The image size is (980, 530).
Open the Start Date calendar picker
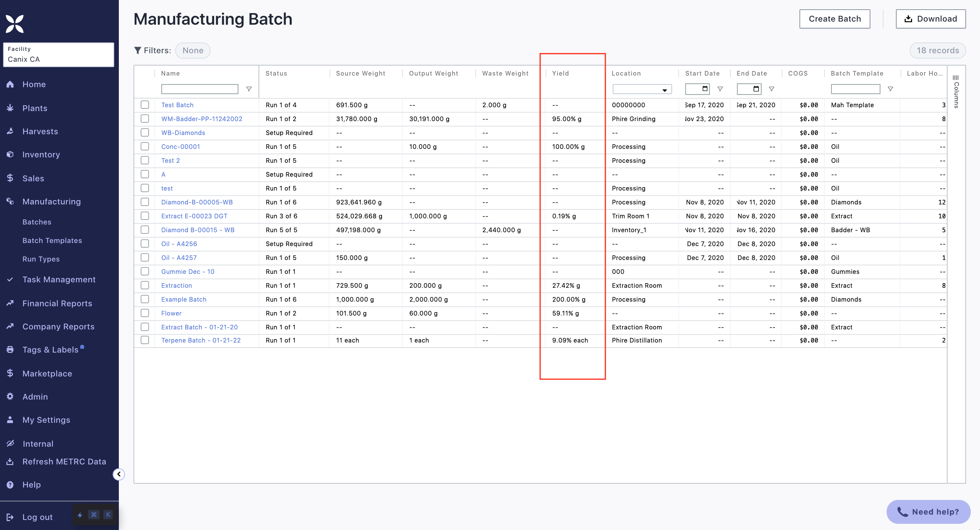[x=705, y=89]
